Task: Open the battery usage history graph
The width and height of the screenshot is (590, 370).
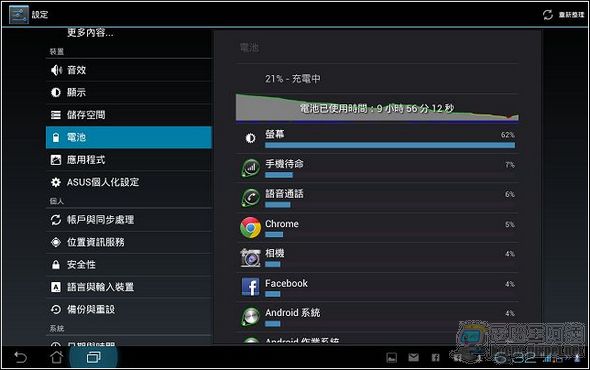Action: (x=377, y=108)
